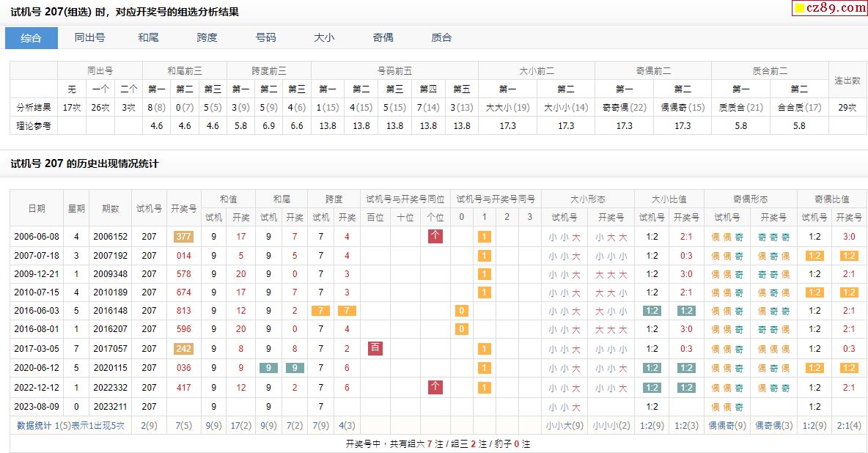Click teal 试机号 1:2 大小比值 badge in 2022-12-12 row
The image size is (868, 453).
652,388
